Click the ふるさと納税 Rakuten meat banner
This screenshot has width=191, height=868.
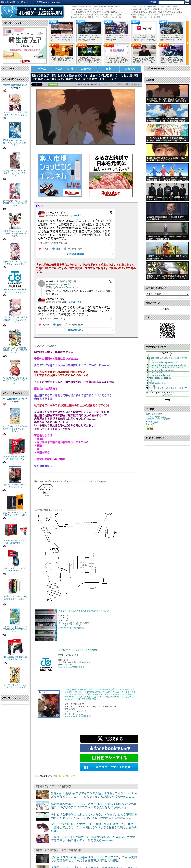111,175
